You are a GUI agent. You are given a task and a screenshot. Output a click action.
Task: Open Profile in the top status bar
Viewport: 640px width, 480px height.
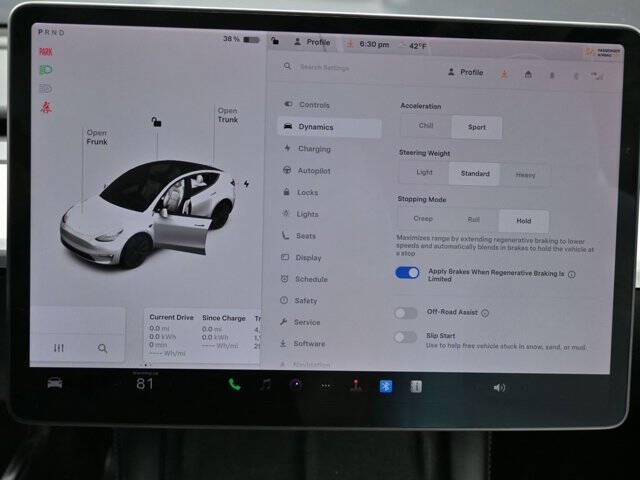point(312,42)
